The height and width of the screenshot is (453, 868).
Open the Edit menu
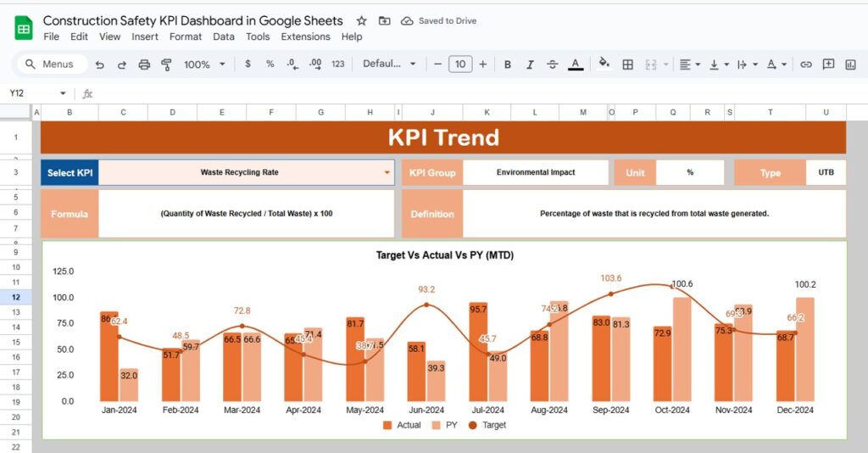pos(79,36)
